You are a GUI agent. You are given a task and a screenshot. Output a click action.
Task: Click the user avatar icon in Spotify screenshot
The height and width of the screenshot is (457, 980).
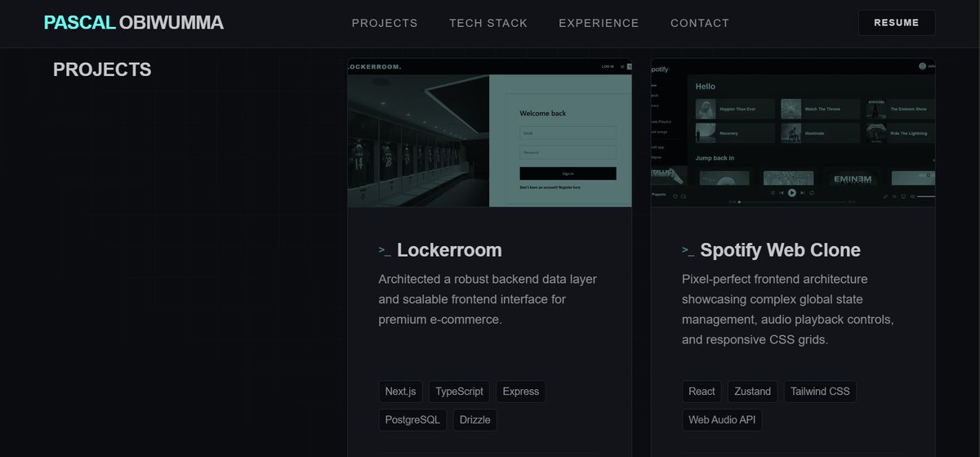click(x=923, y=67)
